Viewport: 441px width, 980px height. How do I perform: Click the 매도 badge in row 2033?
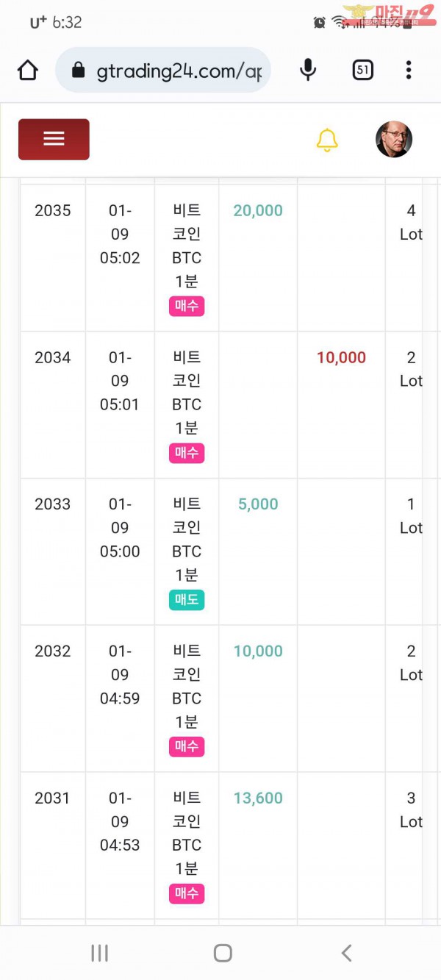coord(187,600)
